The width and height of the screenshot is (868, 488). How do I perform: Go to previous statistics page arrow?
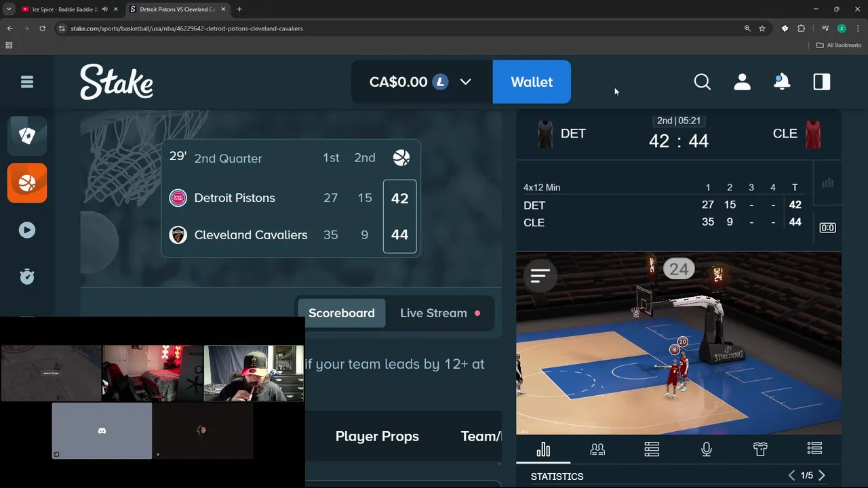[x=791, y=476]
